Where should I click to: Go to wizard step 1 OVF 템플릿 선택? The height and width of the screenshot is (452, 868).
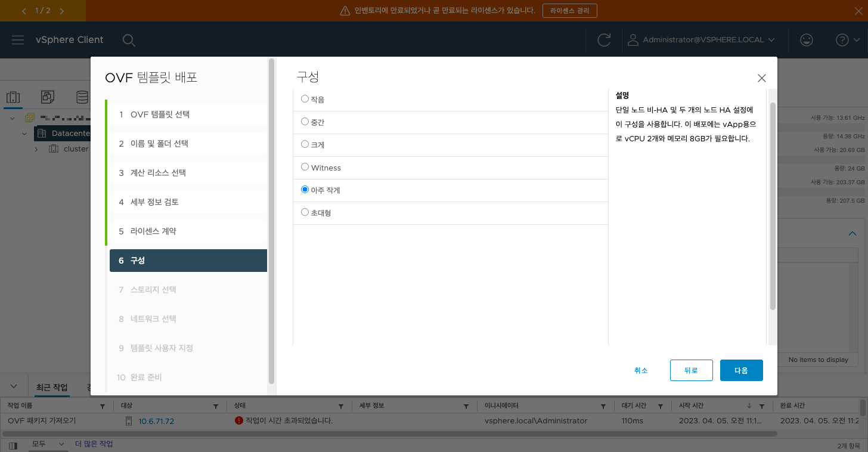click(187, 114)
